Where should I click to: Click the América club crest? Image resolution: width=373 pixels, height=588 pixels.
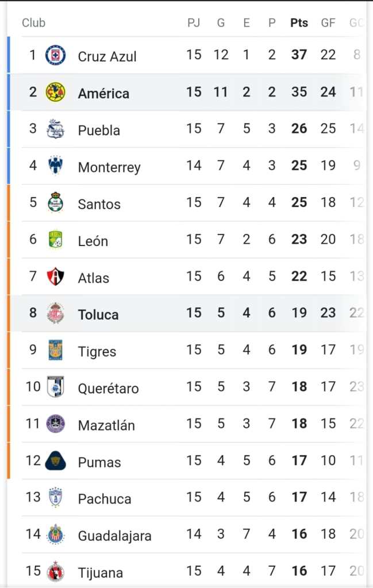(56, 92)
